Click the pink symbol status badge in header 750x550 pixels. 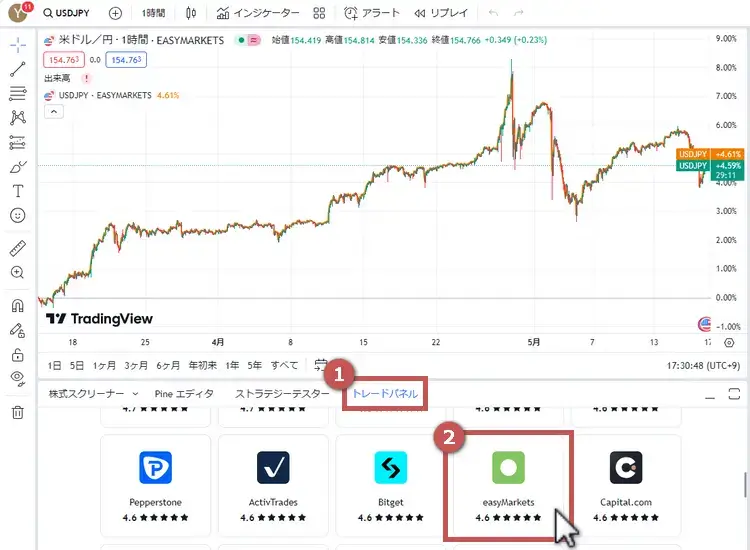pyautogui.click(x=254, y=40)
